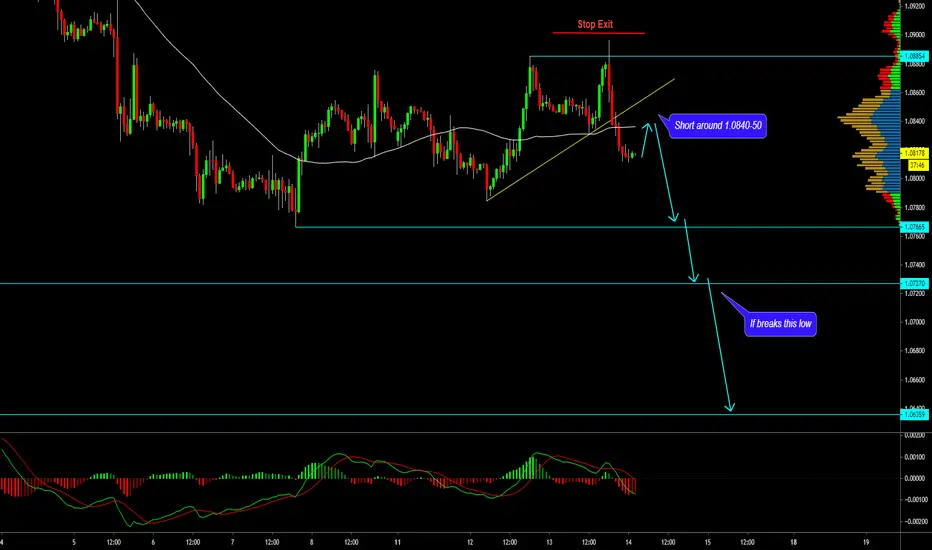Click the 1.07000 price axis value
Screen dimensions: 932x550
(915, 322)
